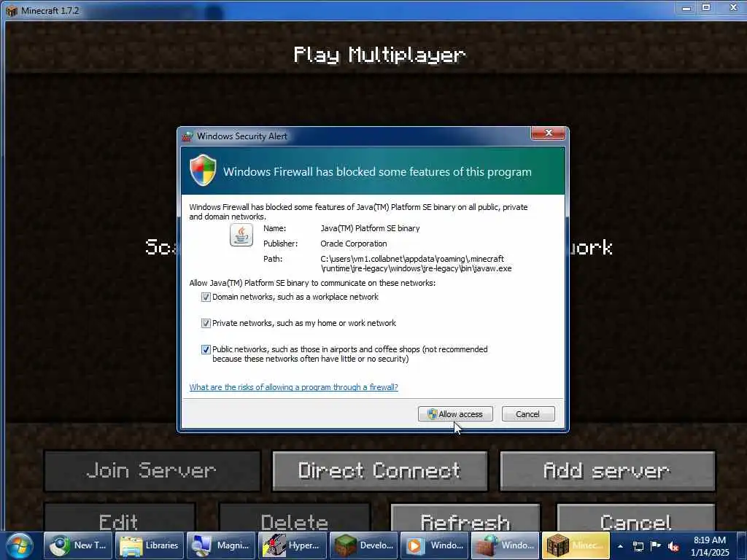Viewport: 747px width, 560px height.
Task: Click the Minecraft Delete button
Action: coord(295,518)
